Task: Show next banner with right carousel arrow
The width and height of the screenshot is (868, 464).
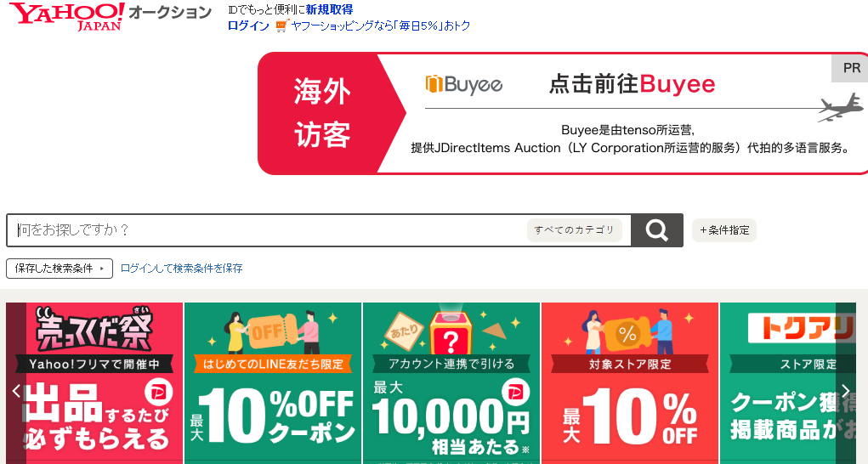Action: [845, 391]
